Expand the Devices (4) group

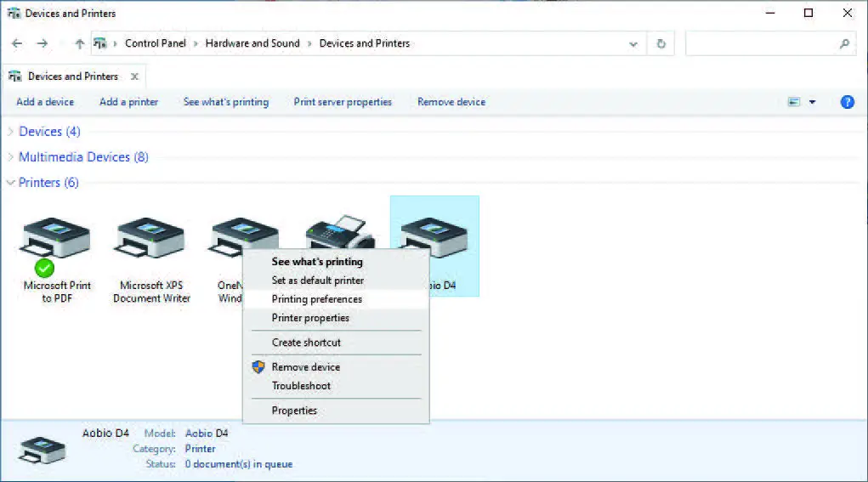click(x=10, y=132)
